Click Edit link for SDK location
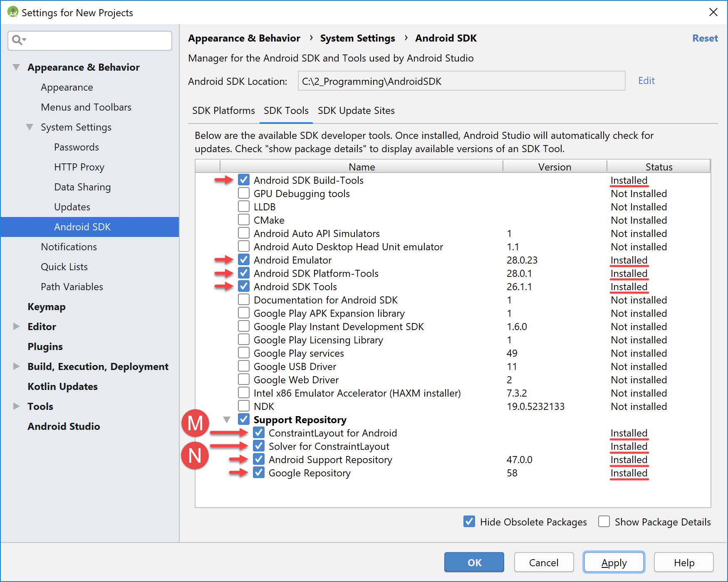This screenshot has height=582, width=728. 646,81
